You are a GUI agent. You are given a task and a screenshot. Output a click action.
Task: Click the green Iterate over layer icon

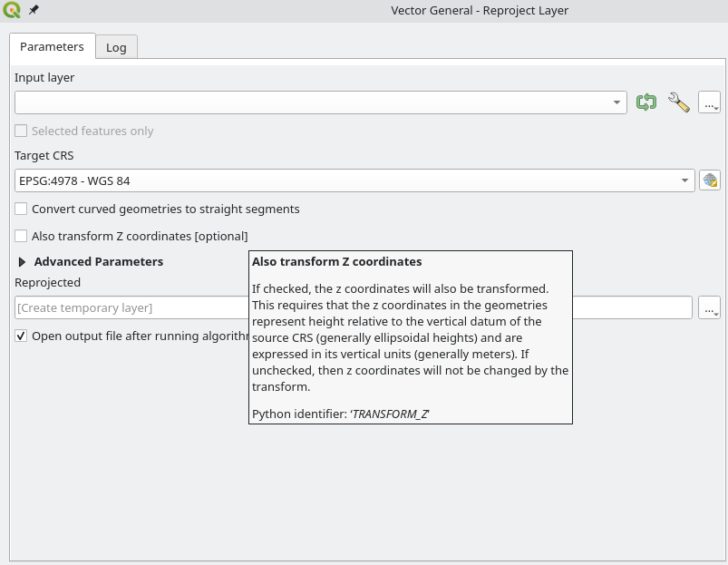point(646,102)
